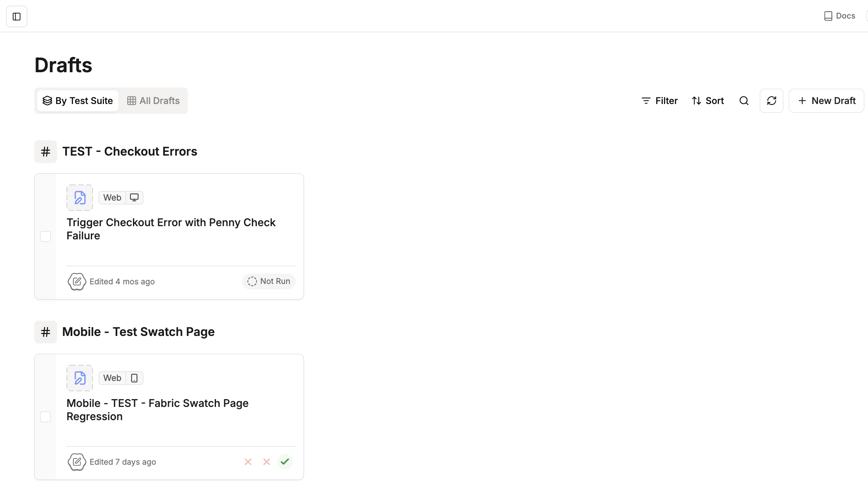Toggle the sidebar panel icon
The image size is (868, 487).
point(17,17)
